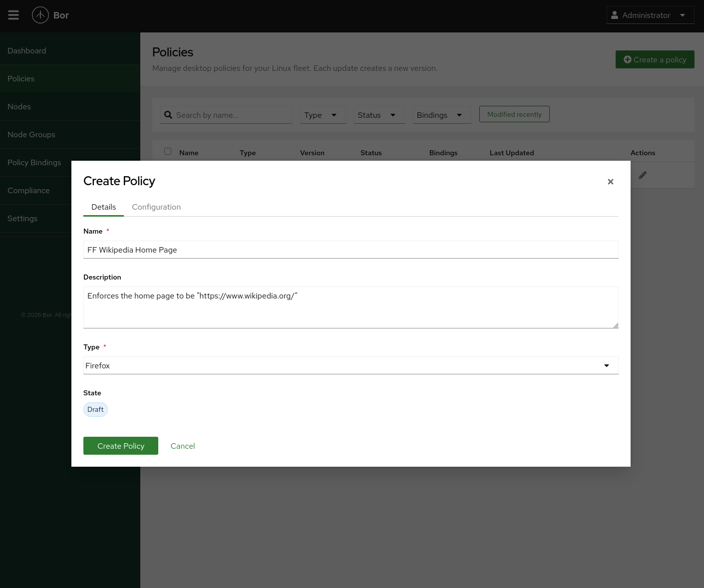The image size is (704, 588).
Task: Click the Administrator account icon
Action: point(616,15)
